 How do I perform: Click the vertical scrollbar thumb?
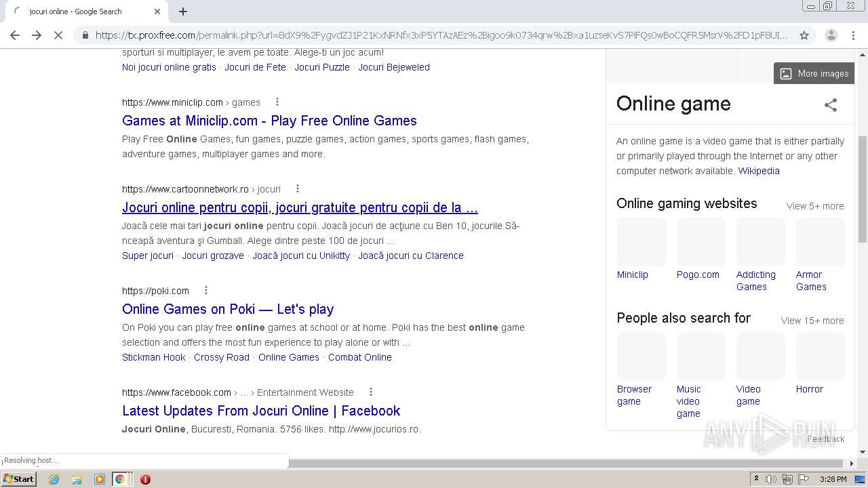coord(863,188)
